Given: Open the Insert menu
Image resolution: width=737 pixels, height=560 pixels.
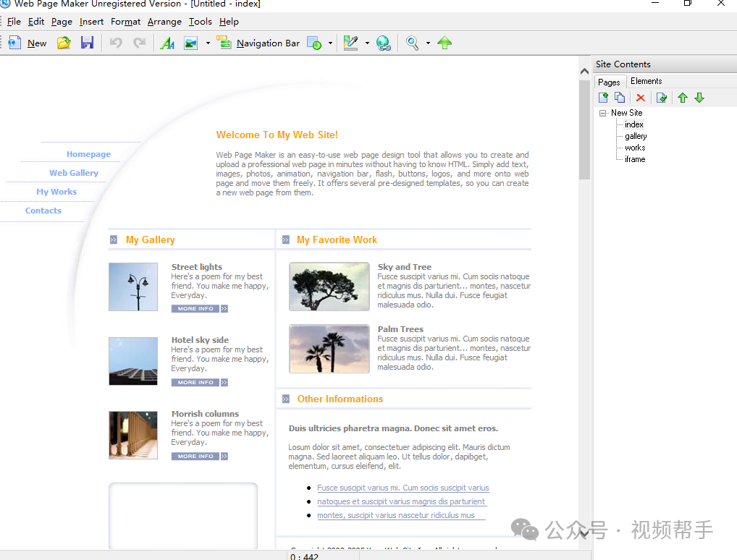Looking at the screenshot, I should pos(91,22).
